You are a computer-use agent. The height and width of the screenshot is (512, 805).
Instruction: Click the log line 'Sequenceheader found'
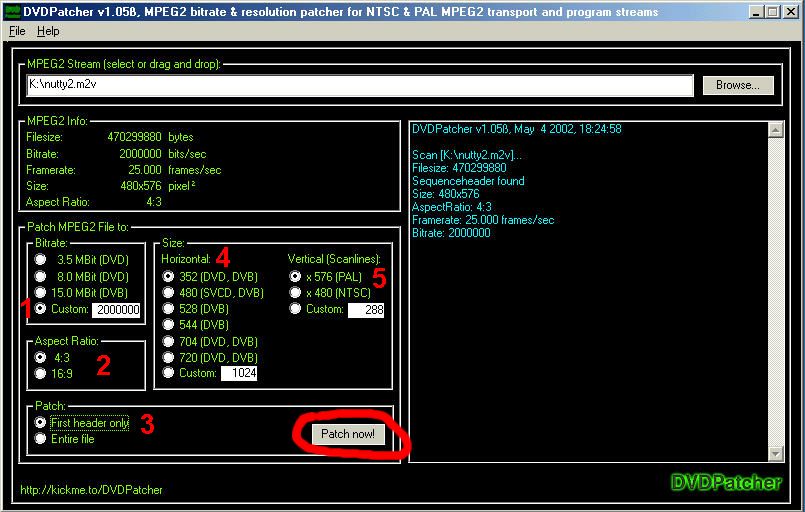tap(468, 181)
